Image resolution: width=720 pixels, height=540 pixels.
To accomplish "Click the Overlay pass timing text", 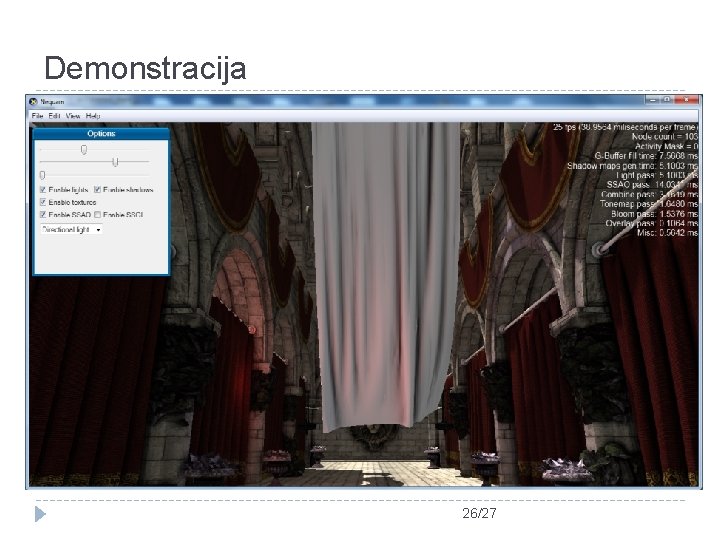I will point(652,223).
